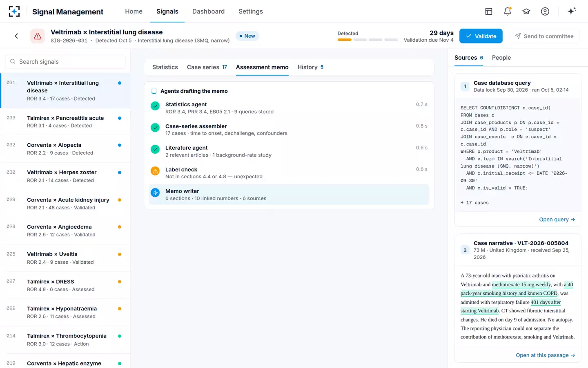The image size is (588, 368).
Task: Select signal Veltrimab × Uveitis
Action: (65, 258)
